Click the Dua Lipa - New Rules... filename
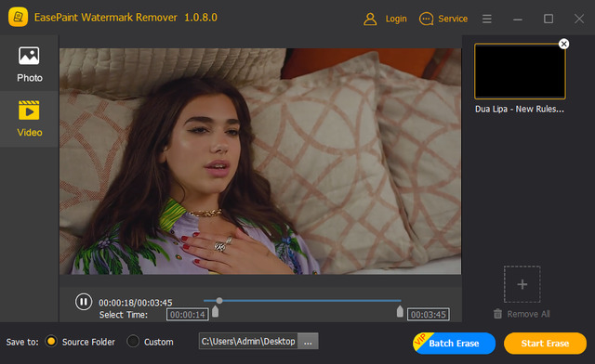This screenshot has width=595, height=364. point(520,110)
